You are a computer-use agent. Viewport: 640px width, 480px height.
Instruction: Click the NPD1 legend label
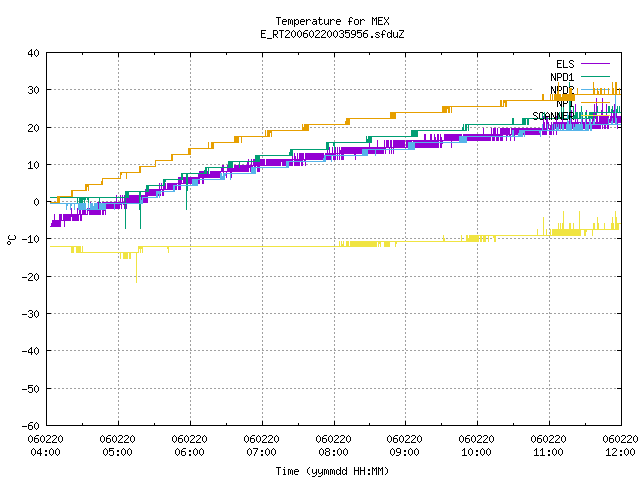pos(562,77)
